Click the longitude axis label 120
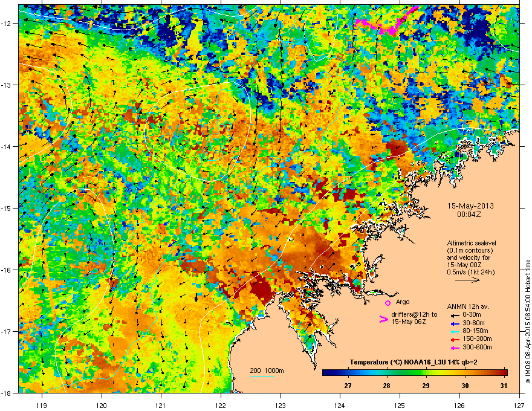532x411 pixels. [x=102, y=405]
